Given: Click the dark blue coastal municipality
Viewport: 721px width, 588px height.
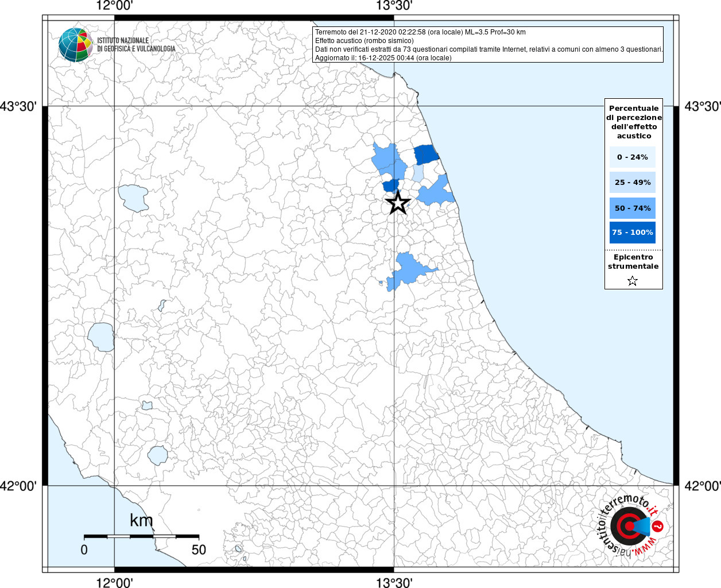Looking at the screenshot, I should coord(426,154).
